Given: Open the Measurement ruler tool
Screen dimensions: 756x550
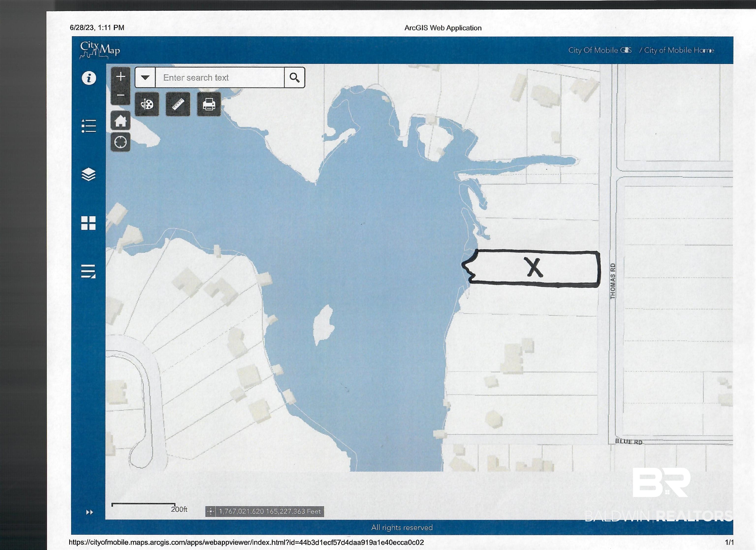Looking at the screenshot, I should click(x=178, y=104).
